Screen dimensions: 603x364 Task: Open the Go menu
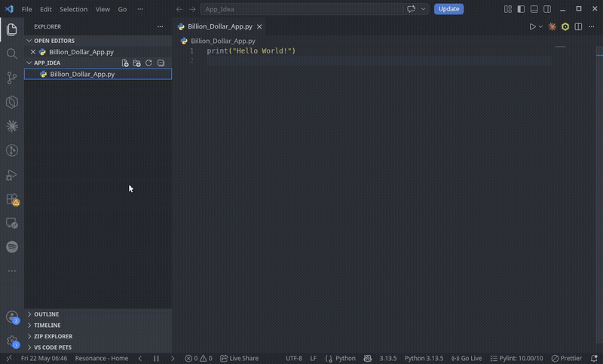(x=122, y=9)
